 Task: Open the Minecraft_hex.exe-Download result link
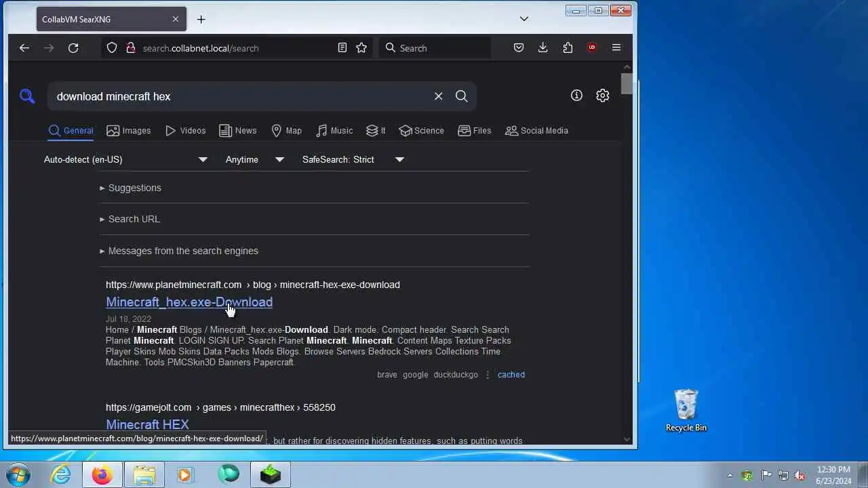point(189,302)
